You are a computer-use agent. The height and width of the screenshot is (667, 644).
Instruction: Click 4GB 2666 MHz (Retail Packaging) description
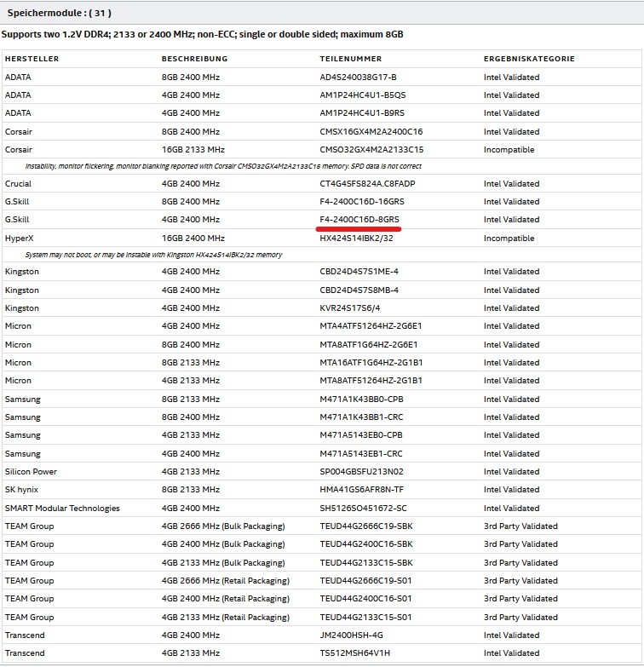coord(226,580)
